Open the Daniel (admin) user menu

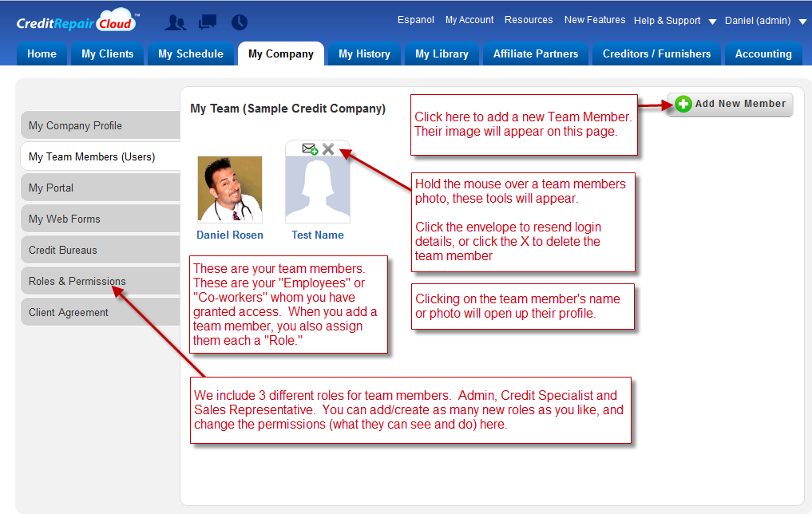(x=758, y=21)
